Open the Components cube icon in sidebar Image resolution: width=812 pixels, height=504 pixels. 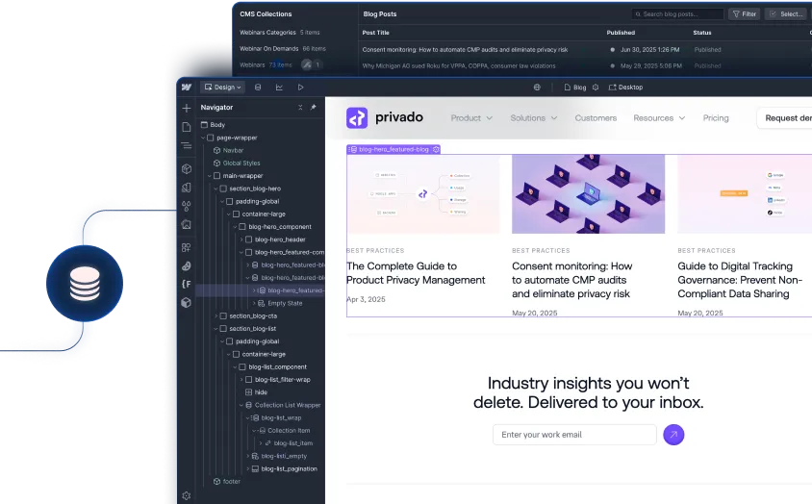point(187,169)
